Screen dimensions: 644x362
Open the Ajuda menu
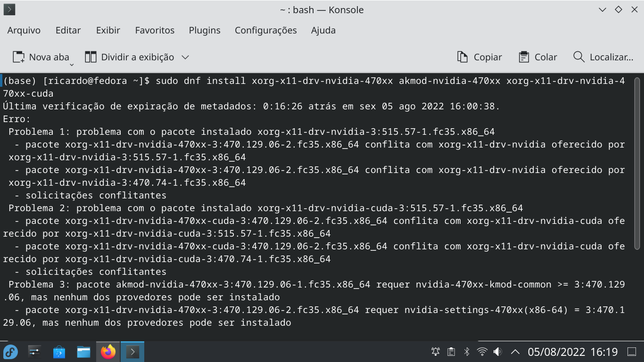(323, 30)
